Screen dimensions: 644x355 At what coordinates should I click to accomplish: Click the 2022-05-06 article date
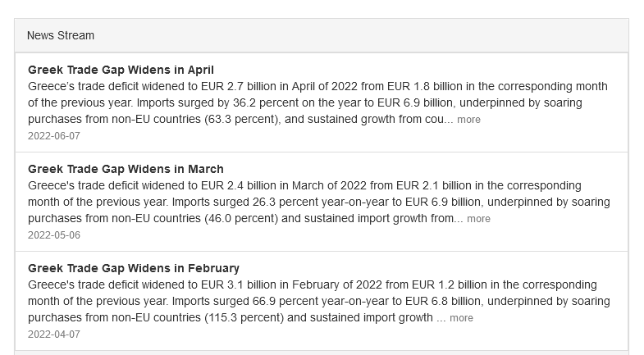(x=54, y=235)
